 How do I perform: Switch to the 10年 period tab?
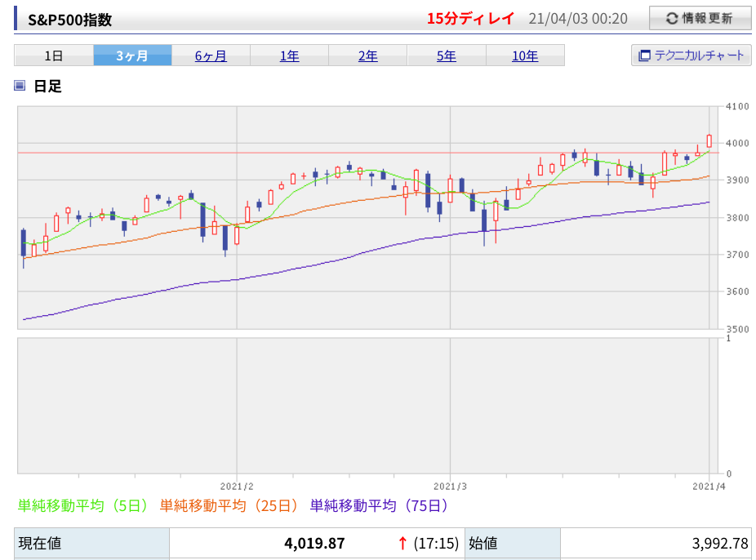point(525,56)
